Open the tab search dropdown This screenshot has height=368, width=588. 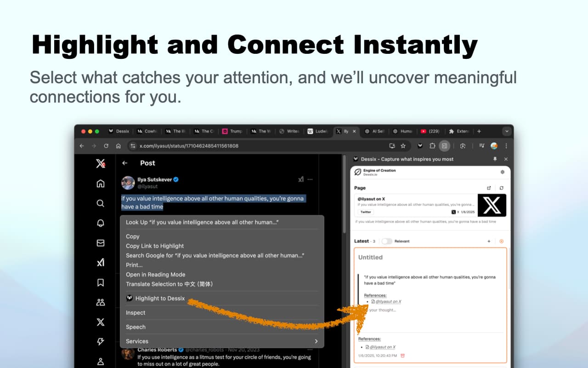[x=507, y=131]
